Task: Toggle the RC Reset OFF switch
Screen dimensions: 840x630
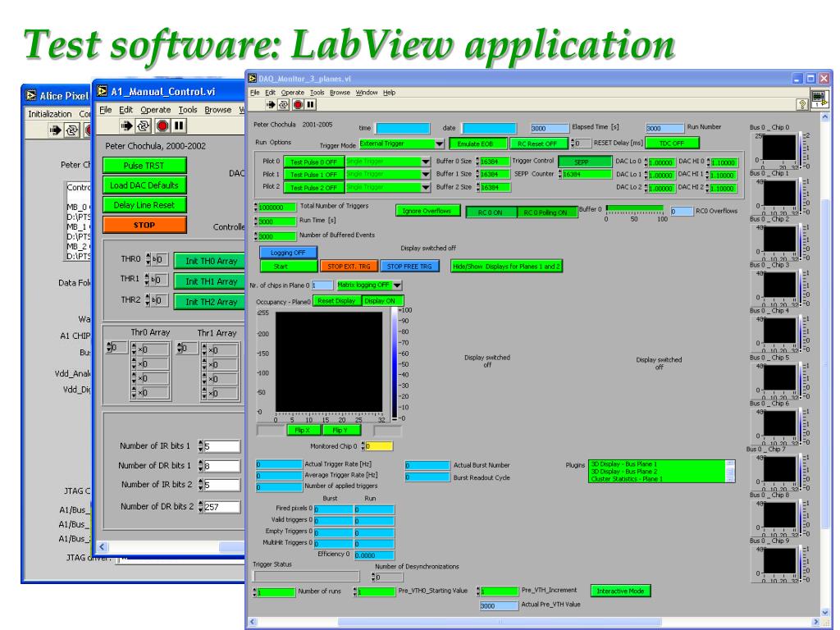Action: pyautogui.click(x=537, y=144)
